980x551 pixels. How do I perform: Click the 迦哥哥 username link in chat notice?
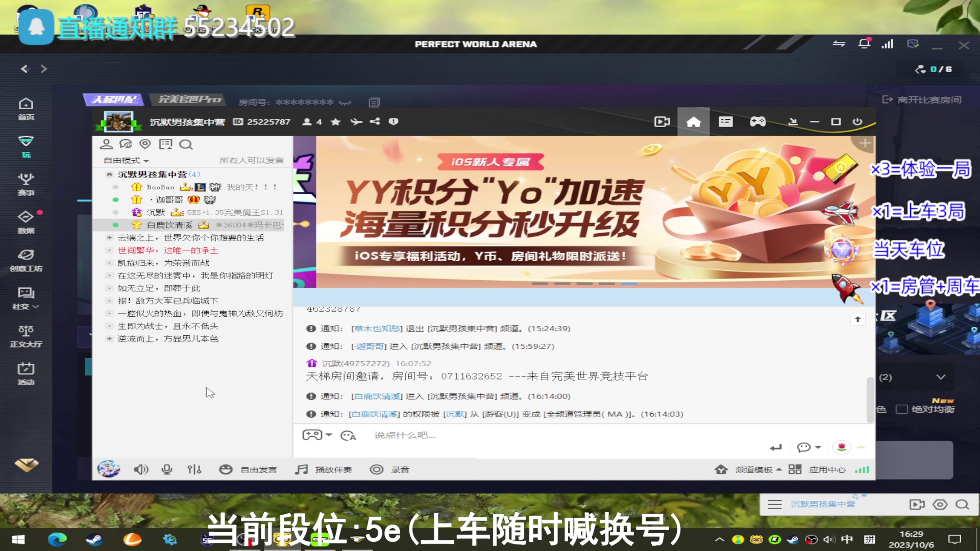pos(371,346)
